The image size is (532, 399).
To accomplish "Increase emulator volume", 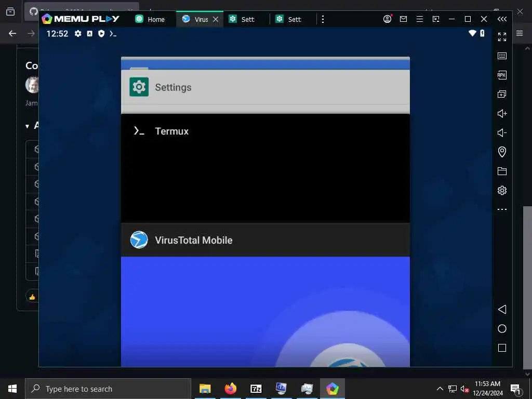I will tap(502, 113).
